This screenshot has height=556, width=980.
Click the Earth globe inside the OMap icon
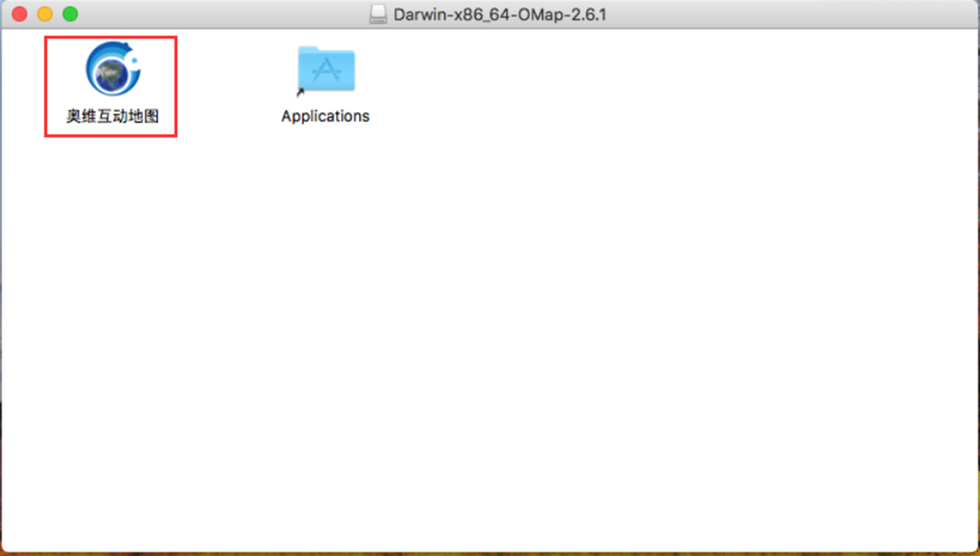(111, 74)
